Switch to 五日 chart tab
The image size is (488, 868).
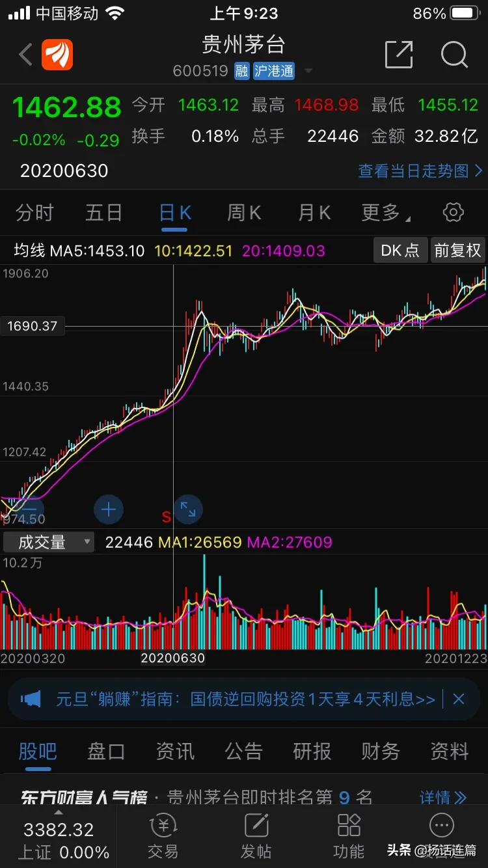(x=104, y=212)
